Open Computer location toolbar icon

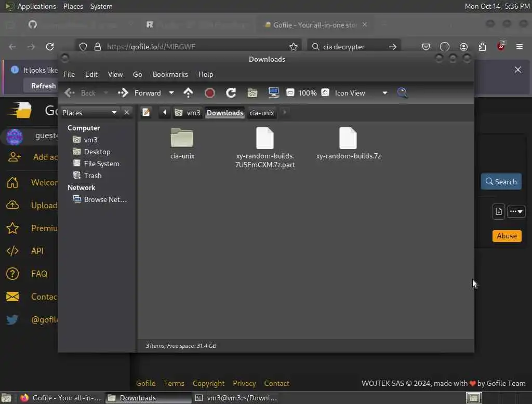(x=273, y=92)
